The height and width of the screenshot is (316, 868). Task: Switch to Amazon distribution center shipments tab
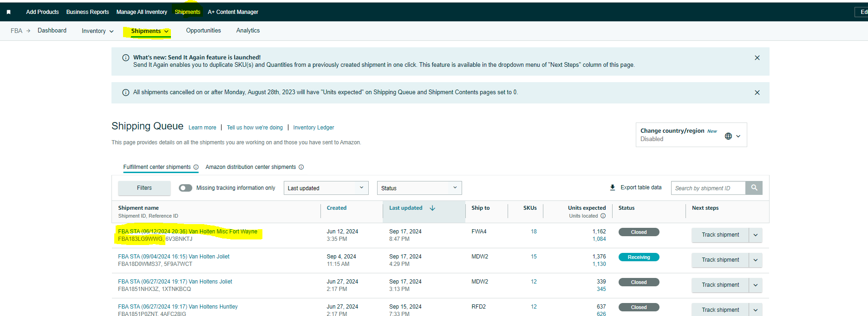[x=251, y=167]
